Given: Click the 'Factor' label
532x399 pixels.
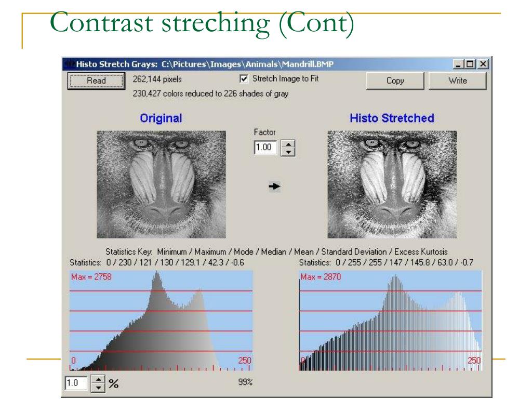Looking at the screenshot, I should tap(264, 132).
